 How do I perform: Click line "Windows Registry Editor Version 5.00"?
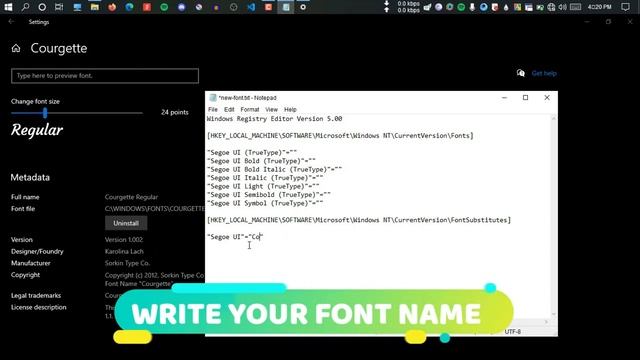274,119
